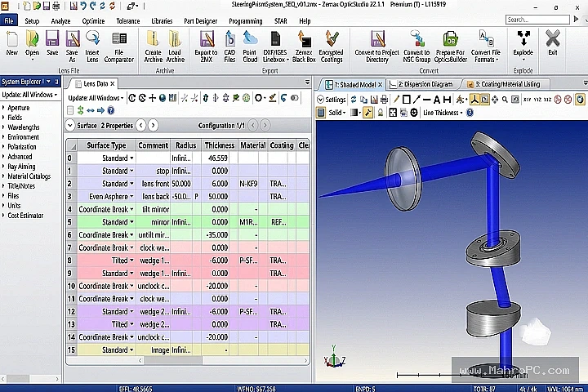The height and width of the screenshot is (392, 588).
Task: Open the Tolerance ribbon tab
Action: (128, 21)
